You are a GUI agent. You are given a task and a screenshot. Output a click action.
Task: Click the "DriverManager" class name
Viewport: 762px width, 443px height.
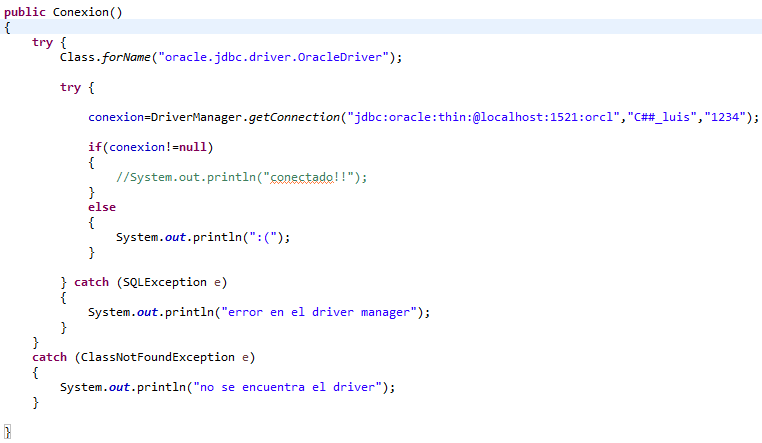[196, 117]
